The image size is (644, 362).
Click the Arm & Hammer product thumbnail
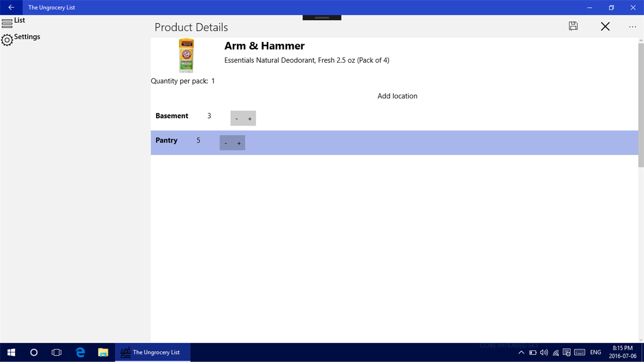[186, 55]
